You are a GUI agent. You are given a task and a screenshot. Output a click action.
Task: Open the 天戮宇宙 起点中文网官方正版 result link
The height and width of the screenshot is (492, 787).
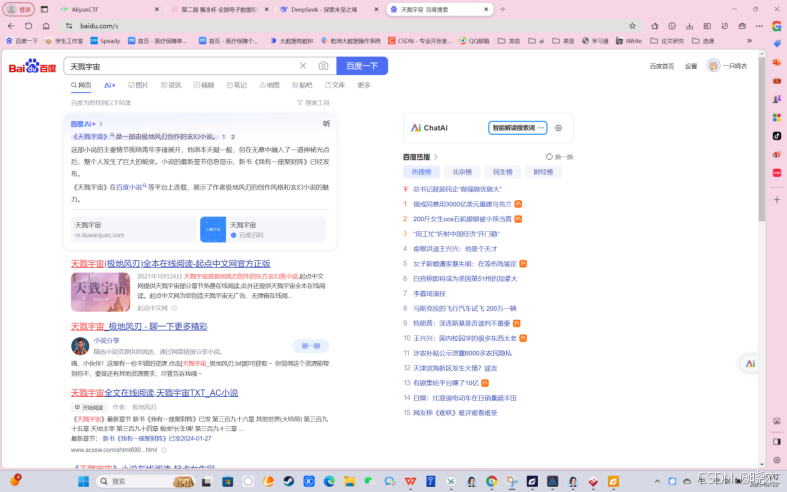point(171,264)
